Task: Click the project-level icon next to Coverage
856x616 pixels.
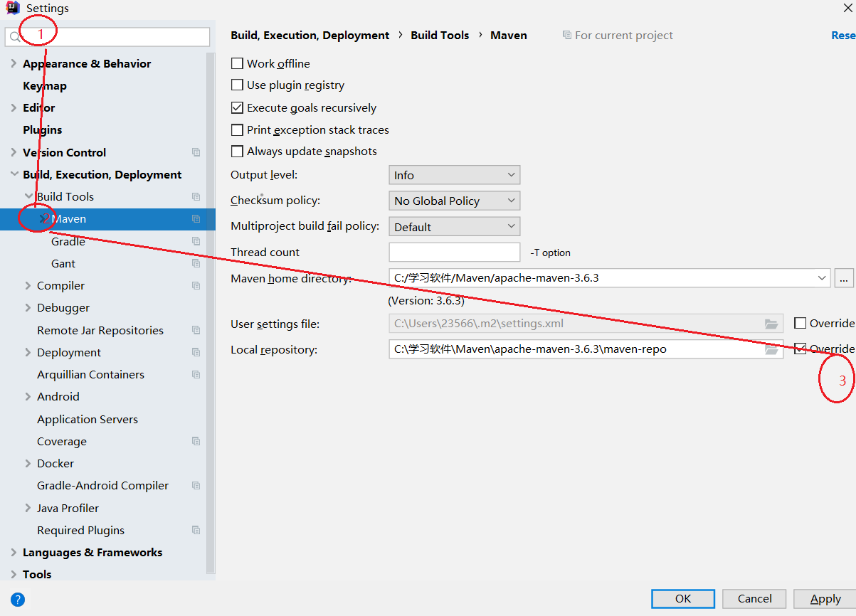Action: coord(196,441)
